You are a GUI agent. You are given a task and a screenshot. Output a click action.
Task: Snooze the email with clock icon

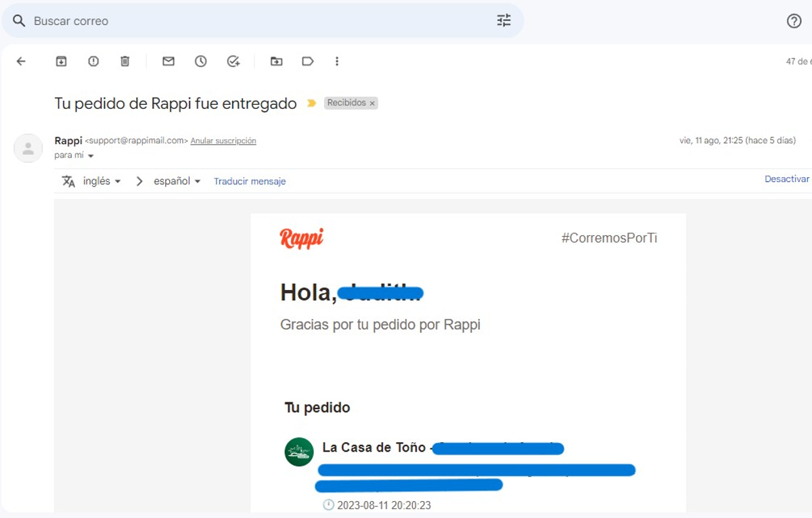[201, 62]
